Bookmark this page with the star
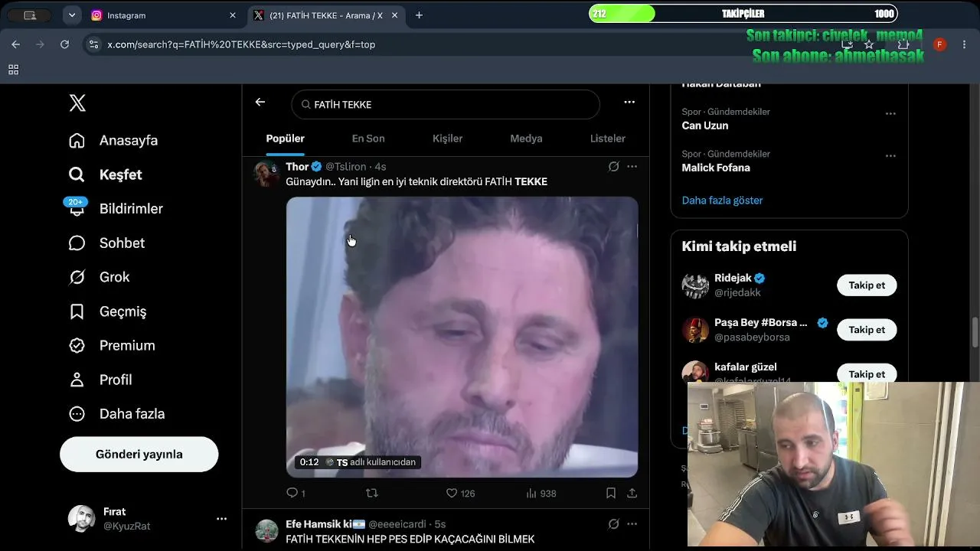 (869, 44)
